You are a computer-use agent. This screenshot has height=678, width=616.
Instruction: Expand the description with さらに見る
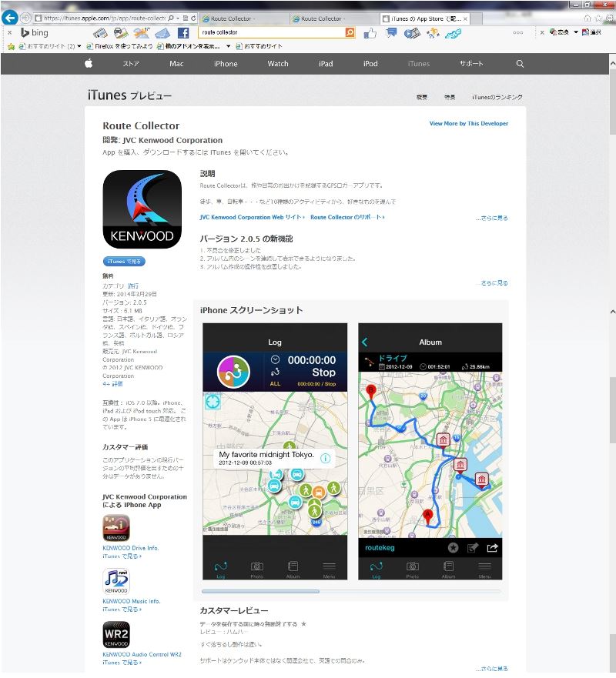click(x=492, y=218)
